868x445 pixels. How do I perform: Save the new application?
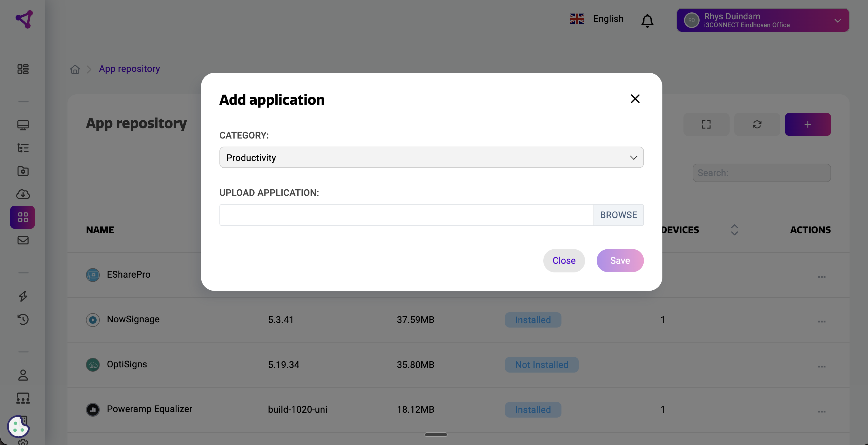(620, 261)
